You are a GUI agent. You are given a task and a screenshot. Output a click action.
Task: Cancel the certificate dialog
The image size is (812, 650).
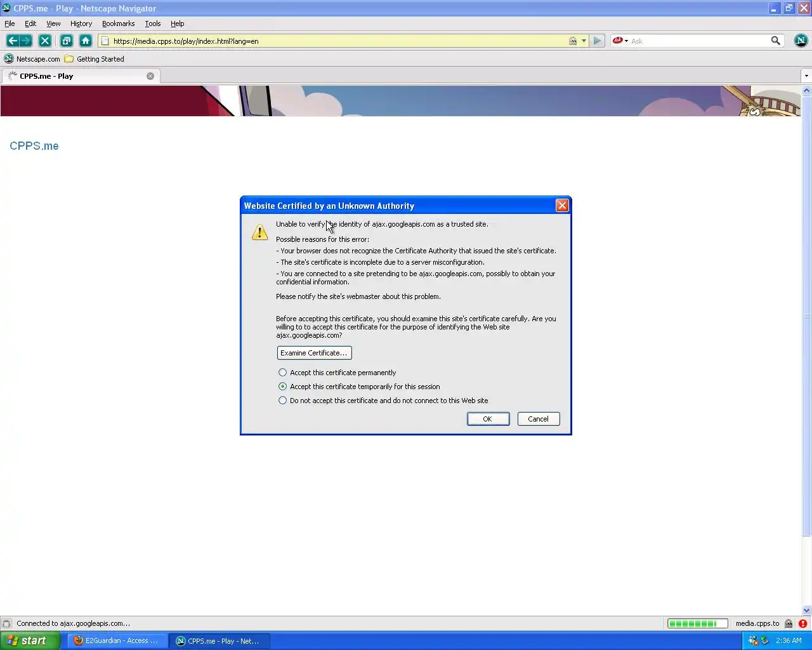tap(539, 419)
